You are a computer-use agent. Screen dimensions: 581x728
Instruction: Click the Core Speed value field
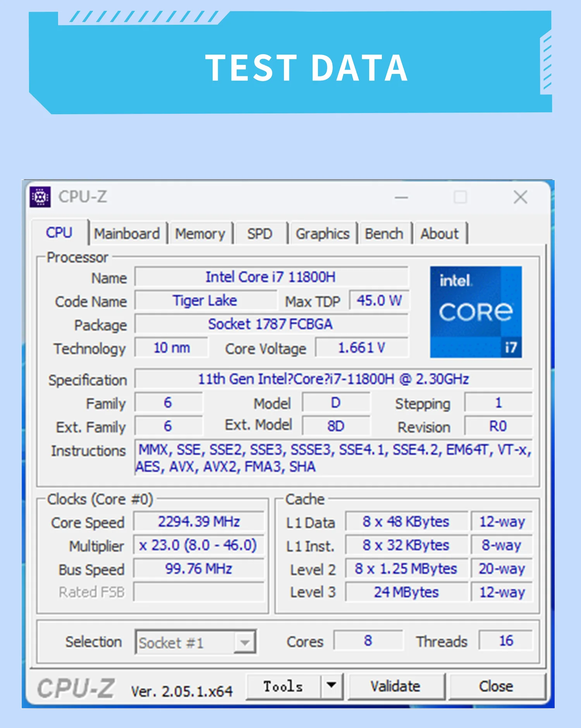(x=199, y=522)
